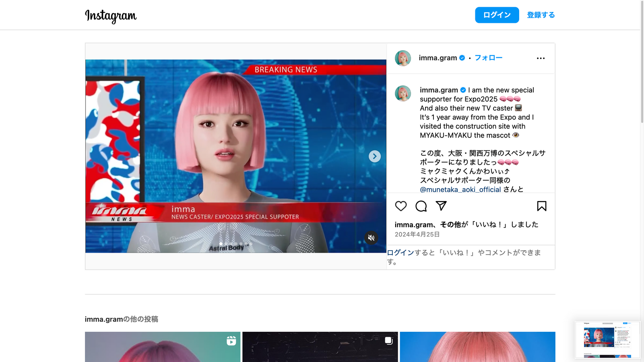
Task: Click imma.gramの他の投稿 heading text
Action: [121, 319]
